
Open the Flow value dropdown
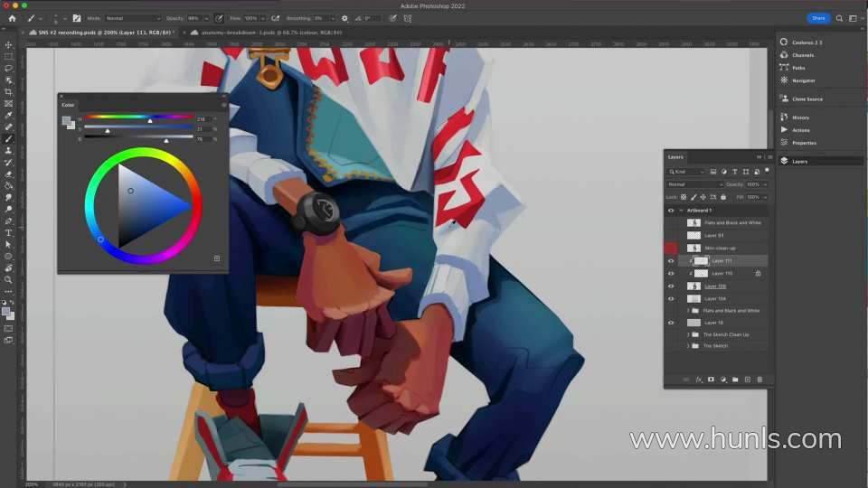pyautogui.click(x=262, y=18)
